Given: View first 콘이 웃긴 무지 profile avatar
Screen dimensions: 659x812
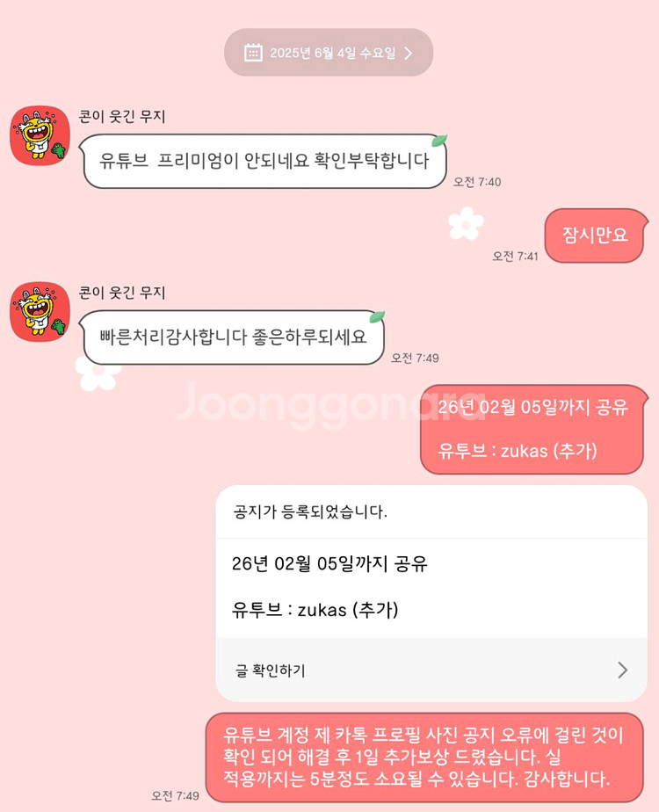Looking at the screenshot, I should tap(40, 135).
